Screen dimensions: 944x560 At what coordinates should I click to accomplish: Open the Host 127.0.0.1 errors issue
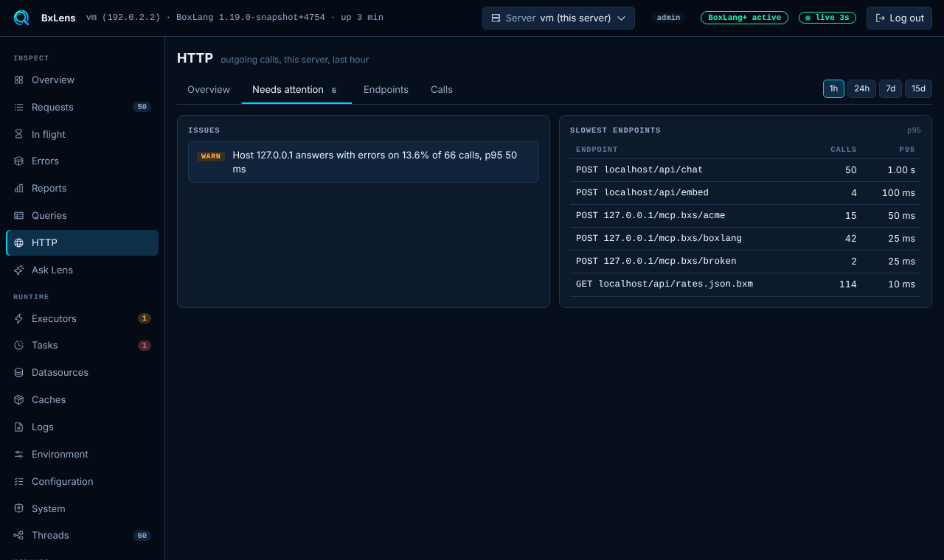click(364, 162)
